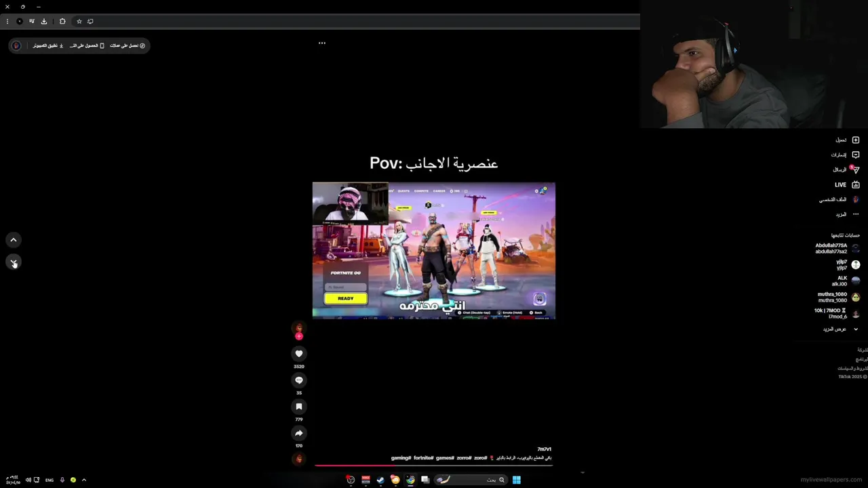
Task: Open Steam from the taskbar
Action: tap(380, 480)
